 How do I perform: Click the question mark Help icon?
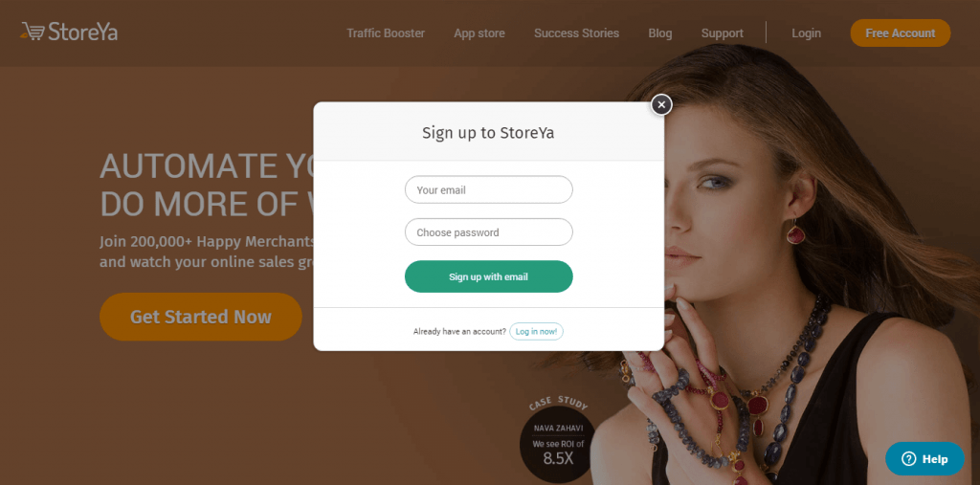(908, 459)
